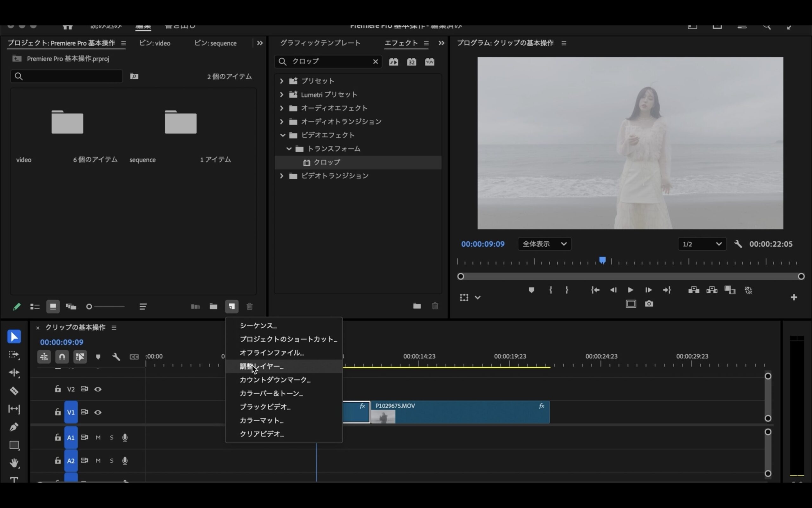Toggle V1 track output eye
The image size is (812, 508).
pyautogui.click(x=98, y=412)
